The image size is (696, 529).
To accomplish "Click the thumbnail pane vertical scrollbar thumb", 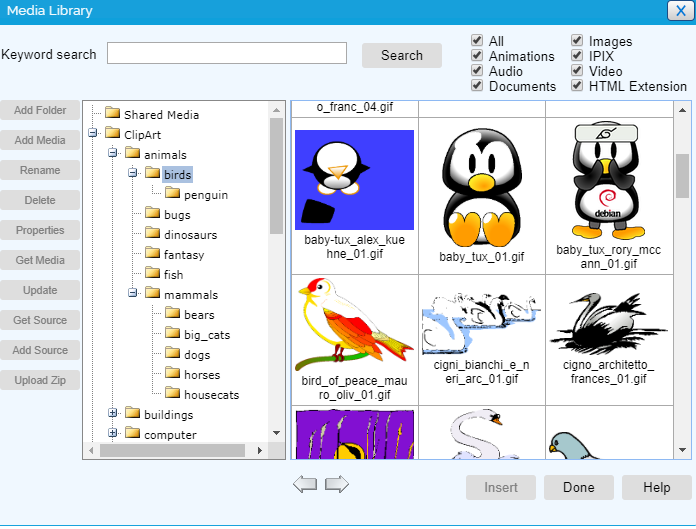I will 682,176.
